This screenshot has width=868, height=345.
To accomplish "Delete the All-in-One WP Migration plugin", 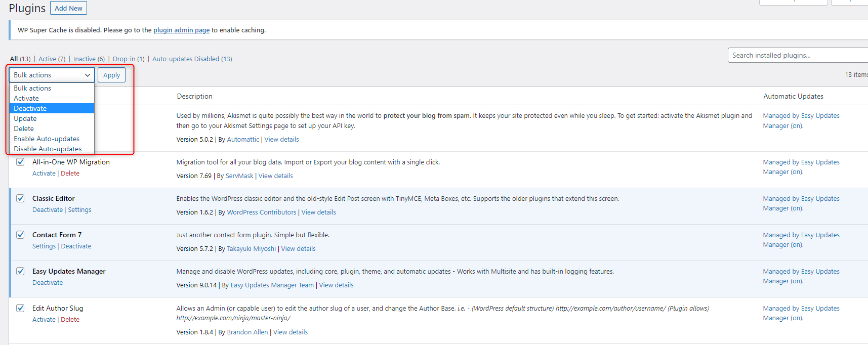I will 70,173.
